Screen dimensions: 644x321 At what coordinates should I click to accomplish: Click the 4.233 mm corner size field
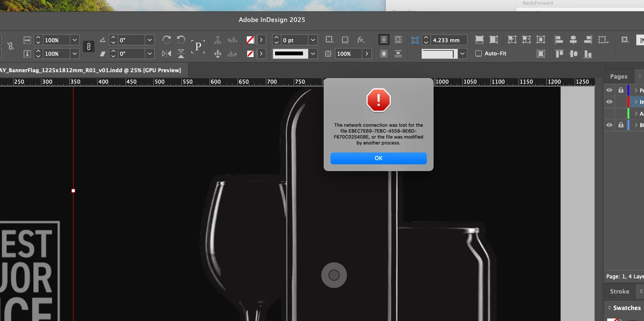449,40
